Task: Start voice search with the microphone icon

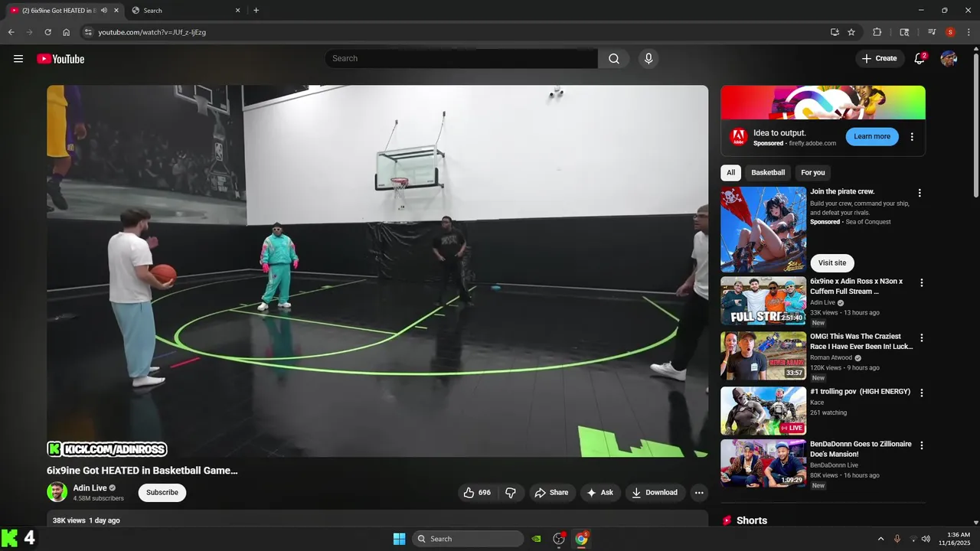Action: (x=648, y=59)
